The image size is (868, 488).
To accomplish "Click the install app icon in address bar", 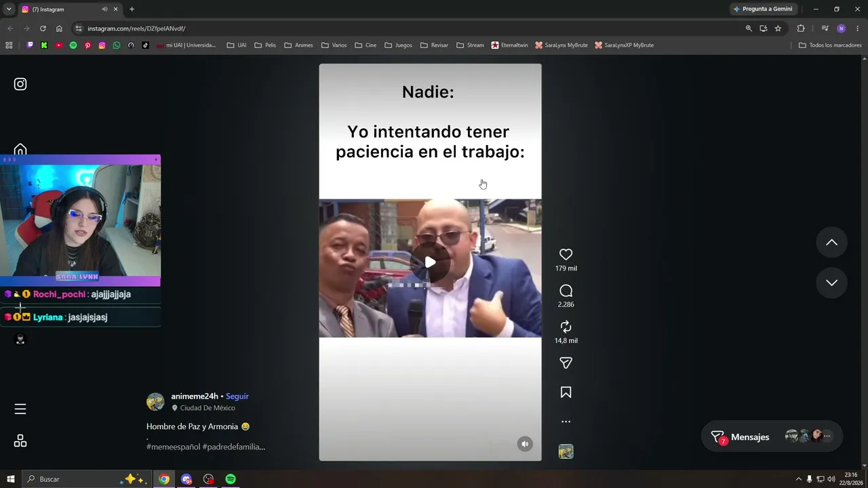I will click(764, 28).
